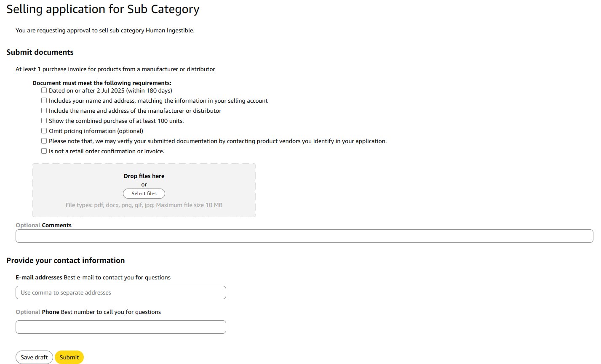The height and width of the screenshot is (364, 601).
Task: Check the box for dated on or after 2 Jul 2025
Action: [x=44, y=90]
